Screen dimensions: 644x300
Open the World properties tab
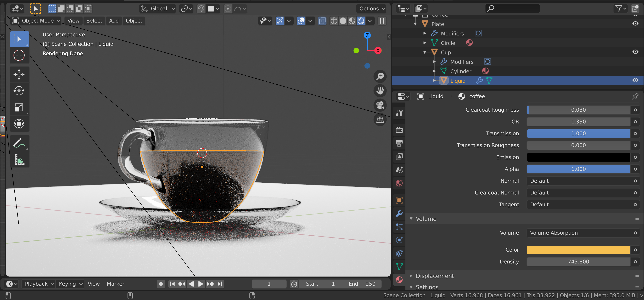pos(399,183)
